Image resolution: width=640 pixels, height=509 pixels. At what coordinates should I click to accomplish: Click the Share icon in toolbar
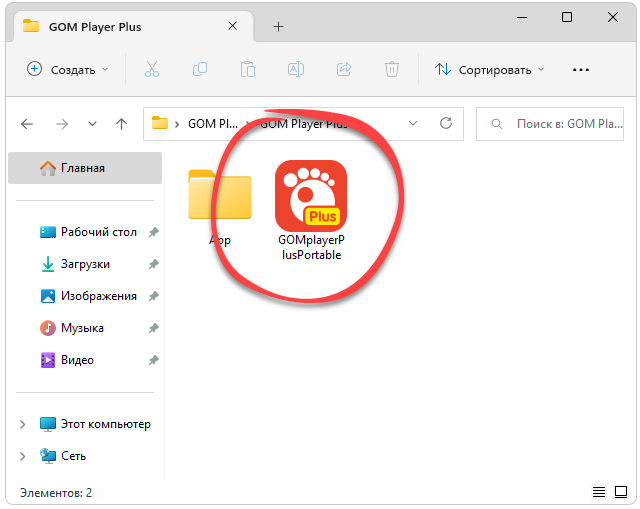[344, 69]
